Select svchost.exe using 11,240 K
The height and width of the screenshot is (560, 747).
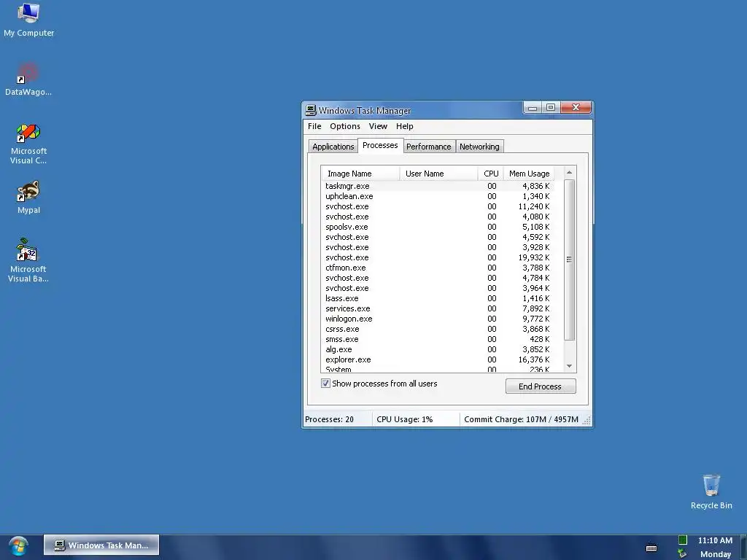click(x=438, y=206)
